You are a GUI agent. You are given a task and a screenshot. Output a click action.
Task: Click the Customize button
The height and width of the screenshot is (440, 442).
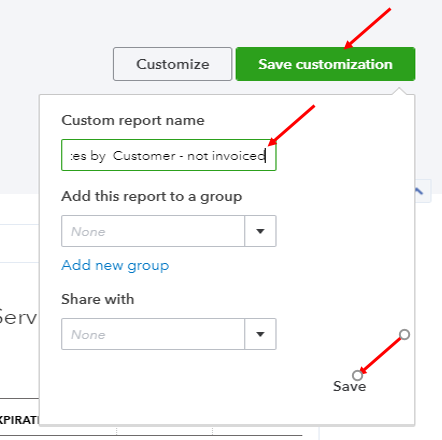172,64
